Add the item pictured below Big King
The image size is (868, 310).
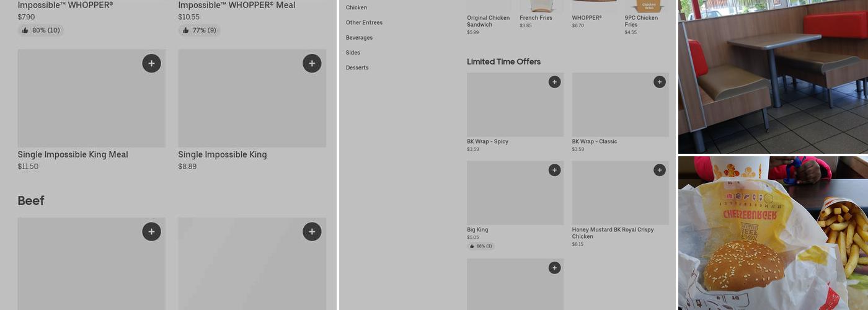554,268
